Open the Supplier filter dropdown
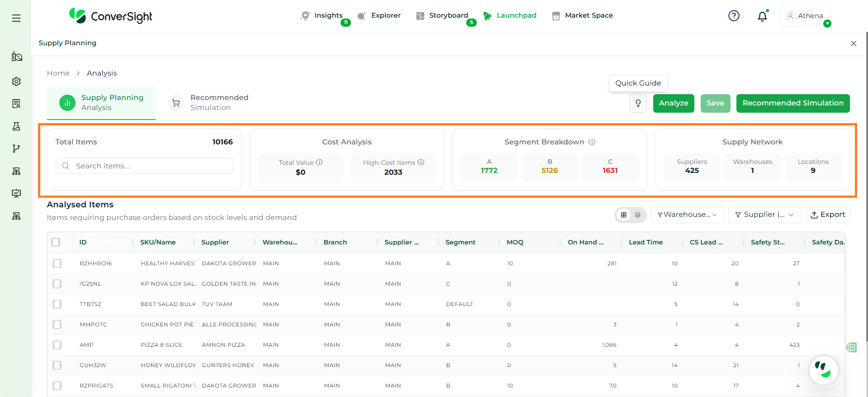 (x=764, y=215)
